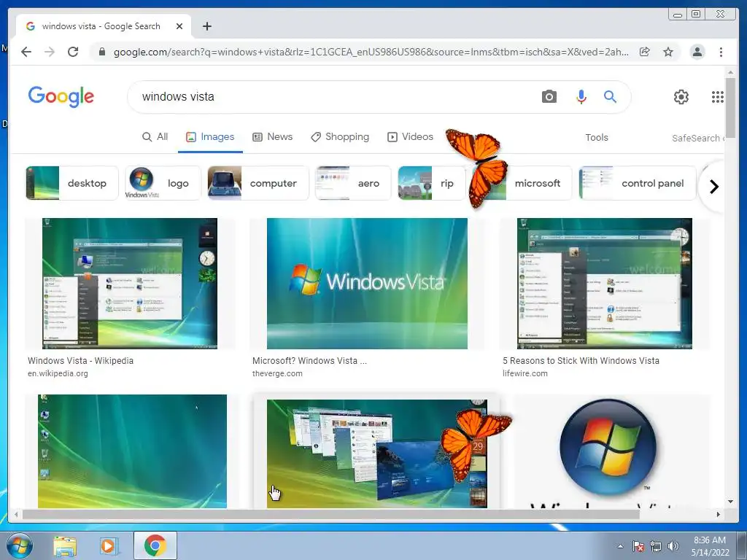Open the Windows Vista logo image from theverge
Screen dimensions: 747x560
(x=367, y=284)
